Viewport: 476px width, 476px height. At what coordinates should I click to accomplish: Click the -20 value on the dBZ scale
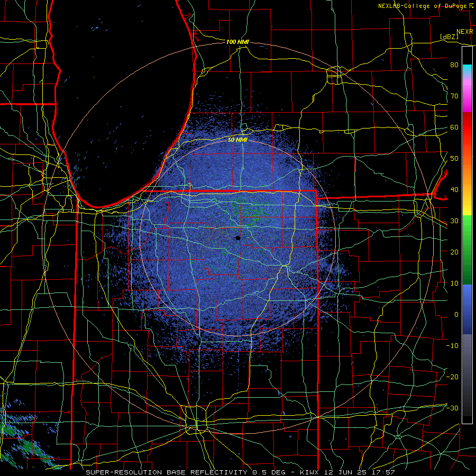coord(452,377)
